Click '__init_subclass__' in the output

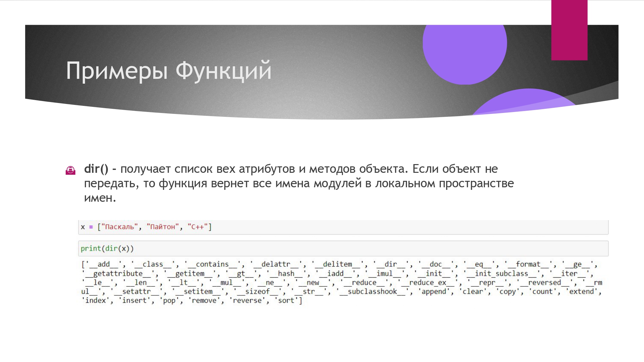[x=502, y=274]
